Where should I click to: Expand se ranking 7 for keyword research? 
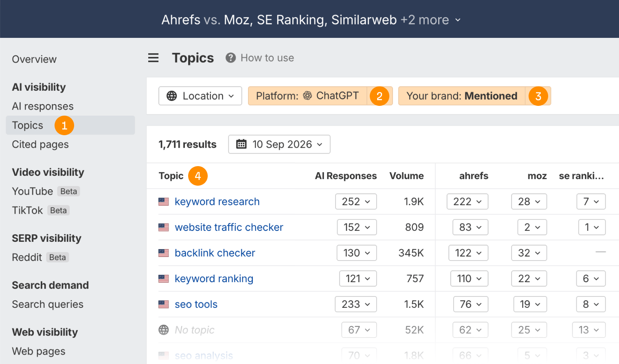tap(591, 202)
